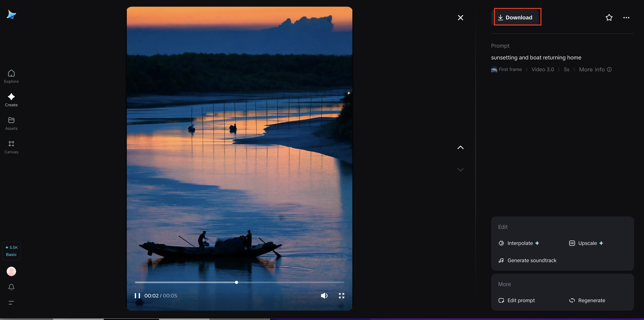Select the Create tool in sidebar
Screen dimensions: 644x320
click(x=11, y=100)
